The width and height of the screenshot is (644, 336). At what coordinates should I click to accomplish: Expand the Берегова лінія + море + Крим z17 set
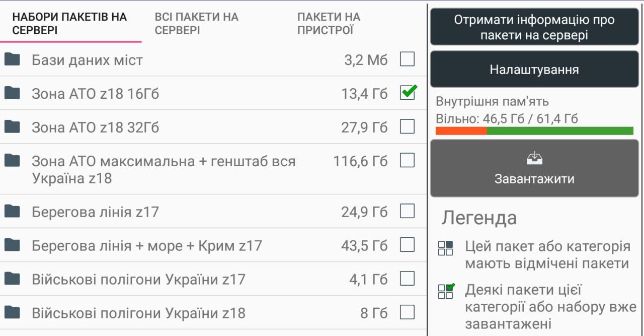[146, 245]
